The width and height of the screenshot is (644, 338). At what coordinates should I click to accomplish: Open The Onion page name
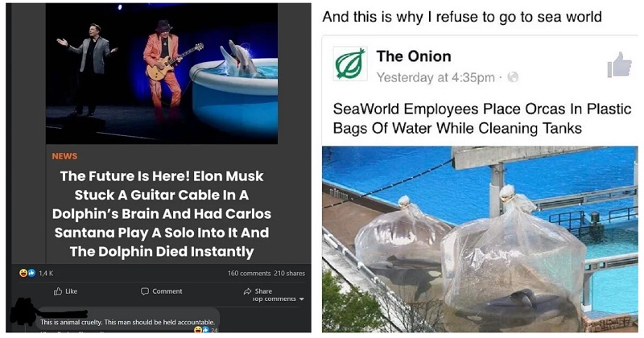coord(414,56)
